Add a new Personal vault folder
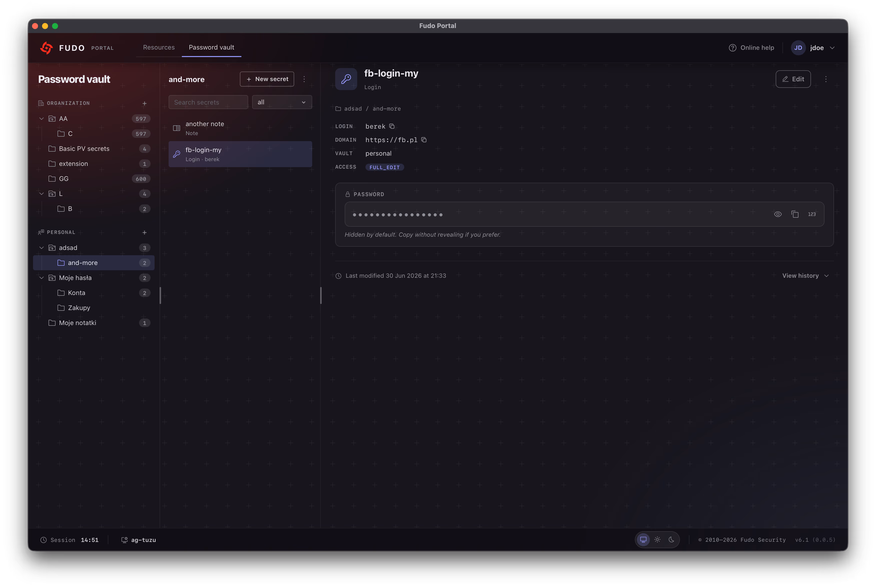Screen dimensions: 876x588 (x=144, y=232)
